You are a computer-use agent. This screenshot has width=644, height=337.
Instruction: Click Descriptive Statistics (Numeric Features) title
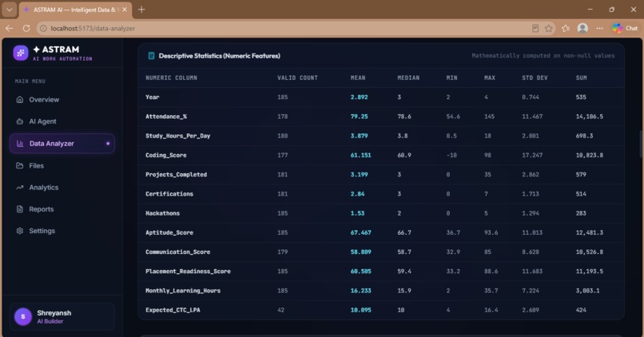(219, 56)
